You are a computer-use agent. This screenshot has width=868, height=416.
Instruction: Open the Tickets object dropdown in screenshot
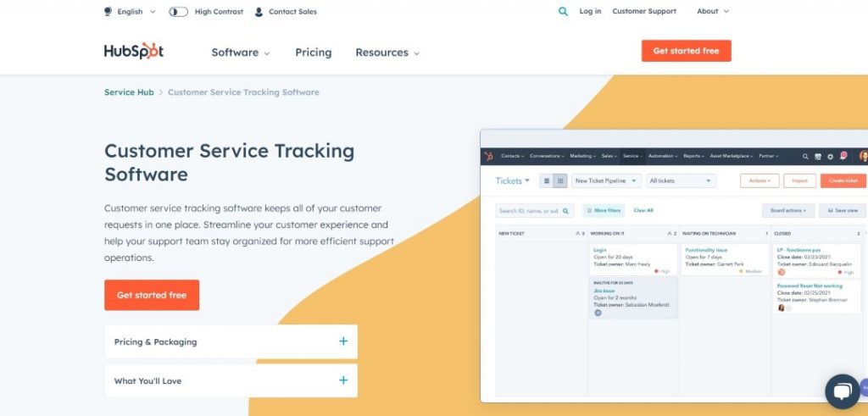[x=513, y=181]
